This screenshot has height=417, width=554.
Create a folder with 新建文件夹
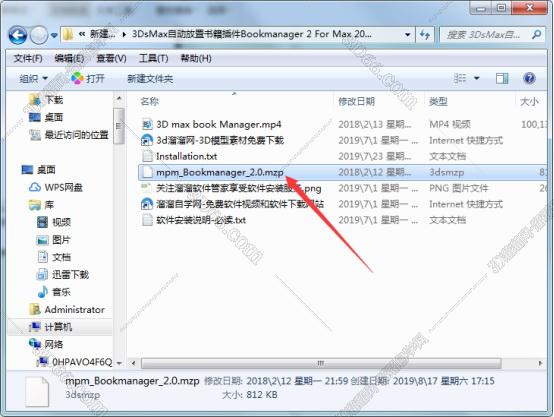tap(150, 78)
